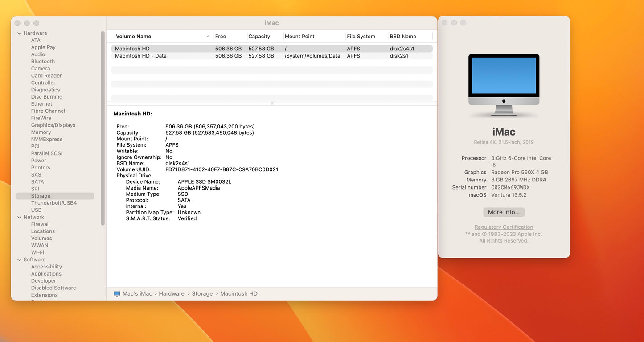Sort by Volume Name column header
Screen dimensions: 644x342
(133, 37)
